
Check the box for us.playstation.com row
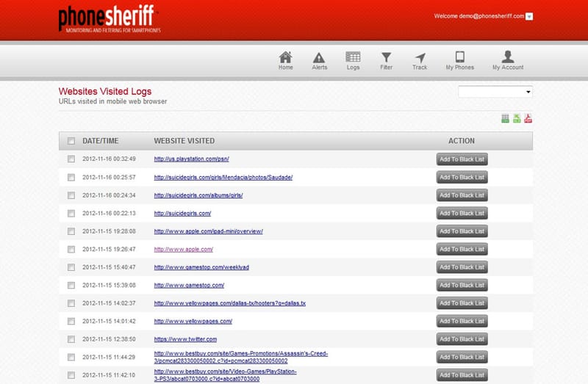coord(71,159)
